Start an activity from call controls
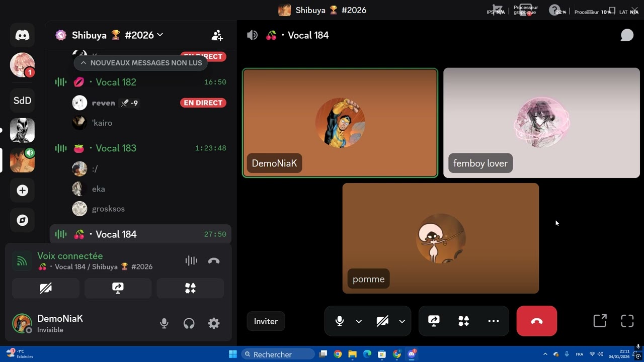This screenshot has width=644, height=362. coord(463,321)
